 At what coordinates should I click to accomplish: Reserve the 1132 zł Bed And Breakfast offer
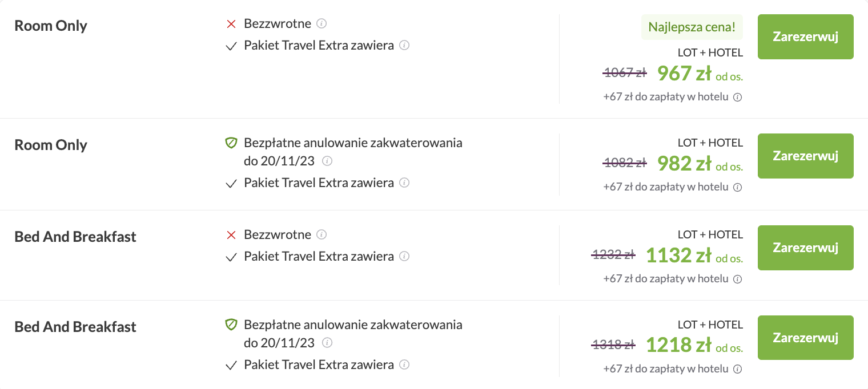pyautogui.click(x=805, y=248)
